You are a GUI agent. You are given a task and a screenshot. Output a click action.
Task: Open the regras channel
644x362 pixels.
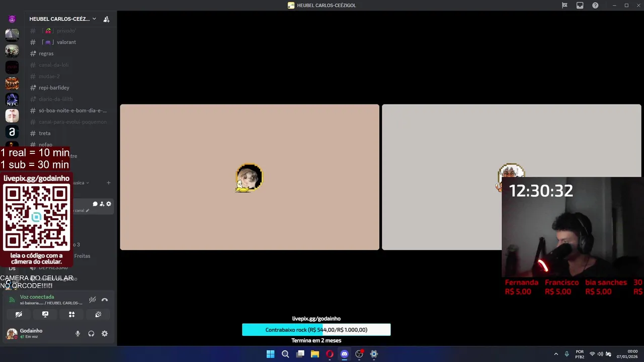tap(46, 54)
